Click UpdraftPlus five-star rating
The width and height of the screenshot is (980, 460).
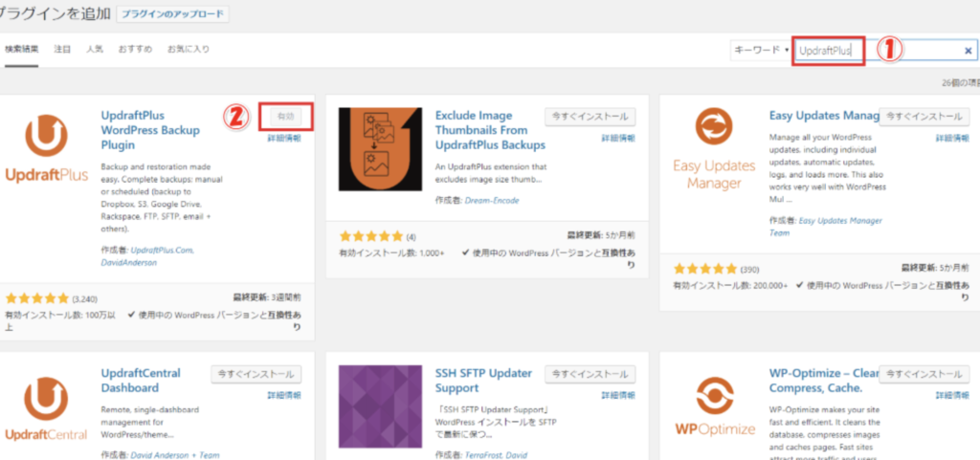pyautogui.click(x=37, y=298)
